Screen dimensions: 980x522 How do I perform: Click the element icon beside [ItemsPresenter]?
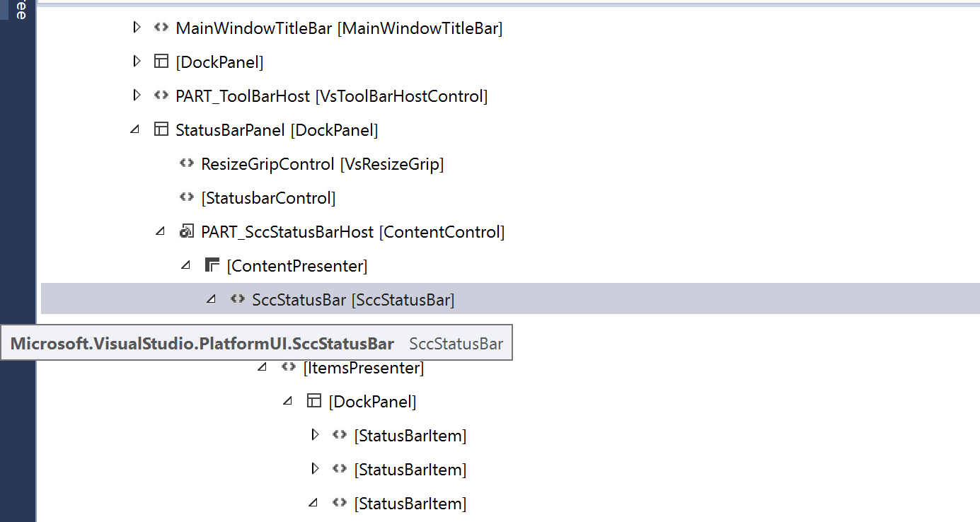coord(288,367)
